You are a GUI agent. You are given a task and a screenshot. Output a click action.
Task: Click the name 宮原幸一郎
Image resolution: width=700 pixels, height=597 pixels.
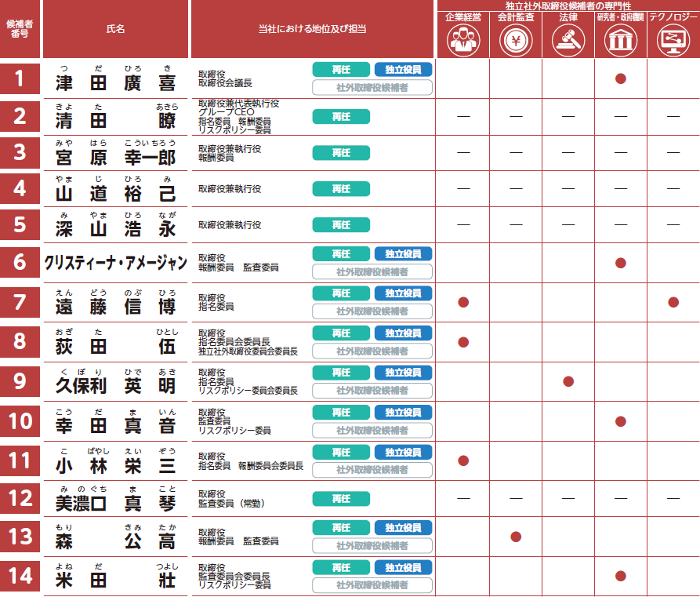pos(116,158)
